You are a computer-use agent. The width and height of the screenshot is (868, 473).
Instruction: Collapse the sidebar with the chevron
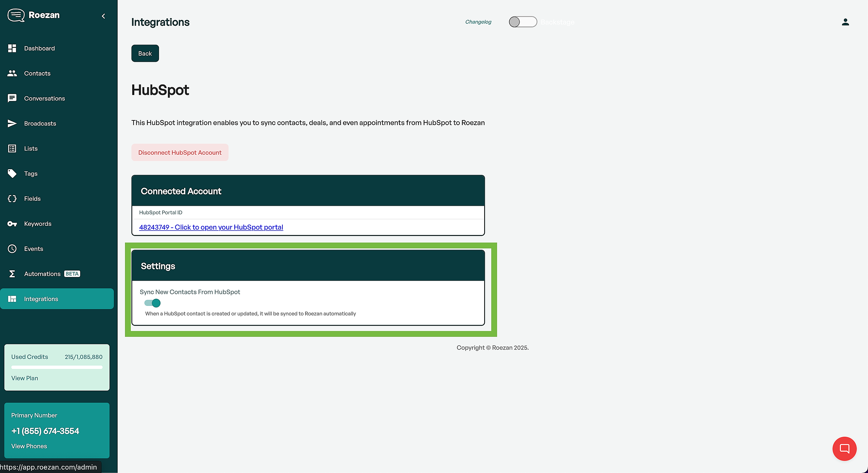103,16
